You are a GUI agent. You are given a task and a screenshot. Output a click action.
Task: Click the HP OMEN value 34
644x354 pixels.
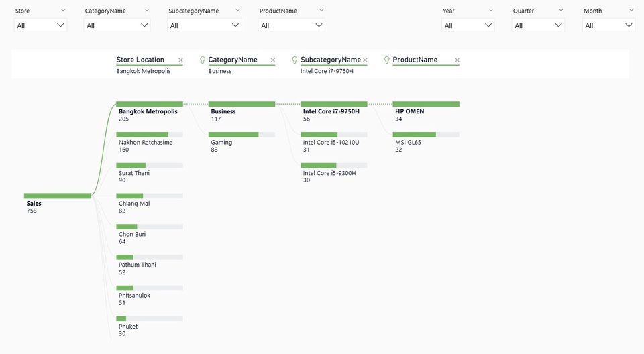click(398, 119)
